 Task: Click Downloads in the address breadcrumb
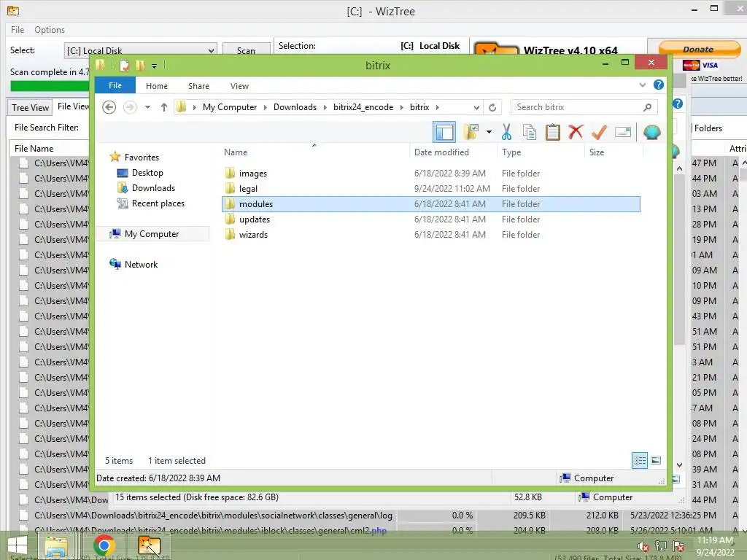pyautogui.click(x=295, y=107)
